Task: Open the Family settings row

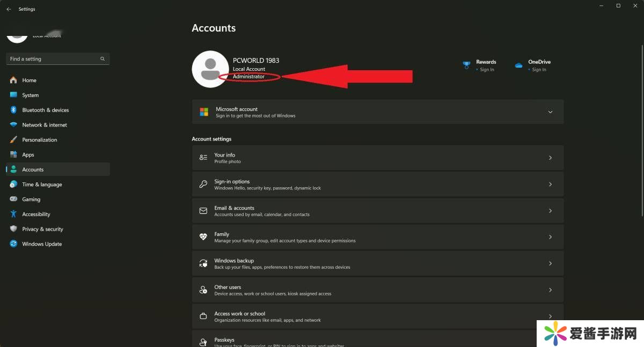Action: (x=377, y=237)
